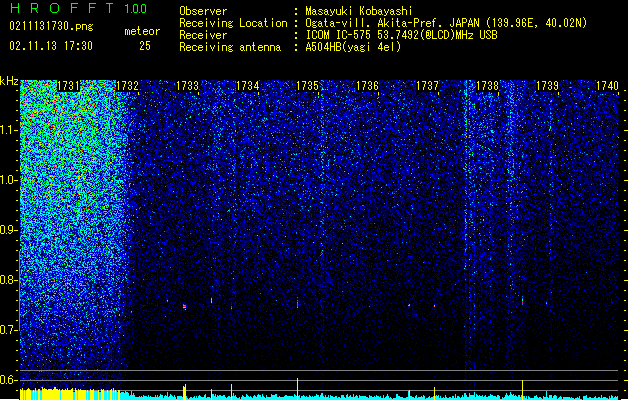Image resolution: width=629 pixels, height=400 pixels.
Task: Click the meteor label
Action: (x=142, y=31)
